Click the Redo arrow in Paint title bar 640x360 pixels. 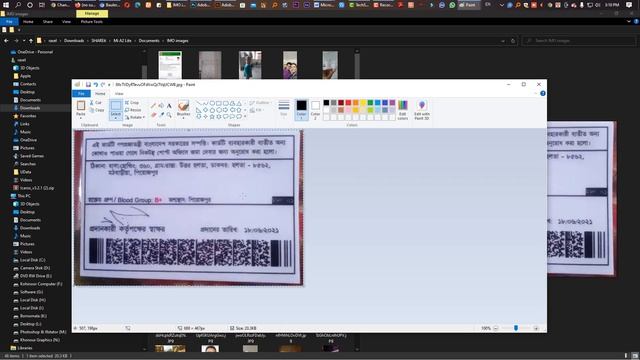pos(103,84)
